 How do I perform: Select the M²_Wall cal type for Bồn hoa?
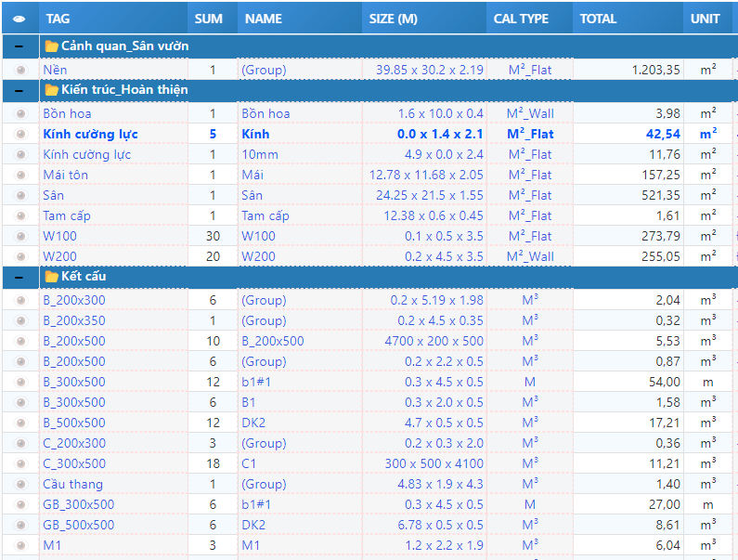(x=529, y=114)
